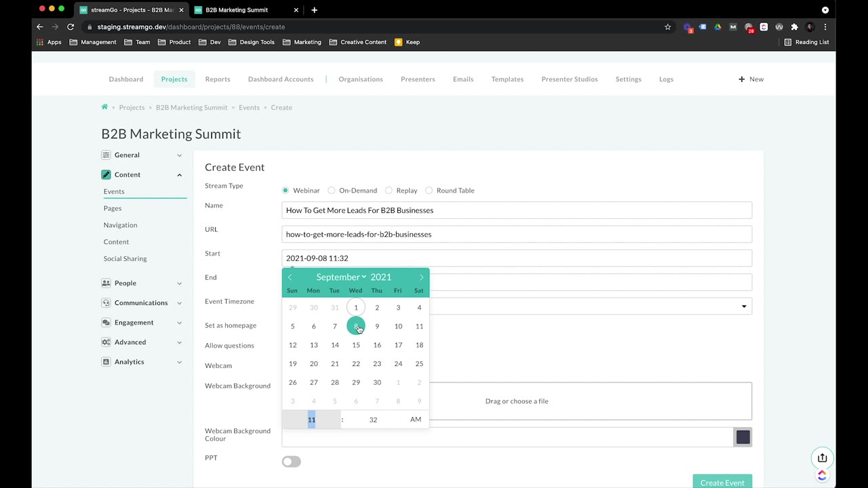This screenshot has height=488, width=868.
Task: Click the General section list icon
Action: click(x=106, y=155)
